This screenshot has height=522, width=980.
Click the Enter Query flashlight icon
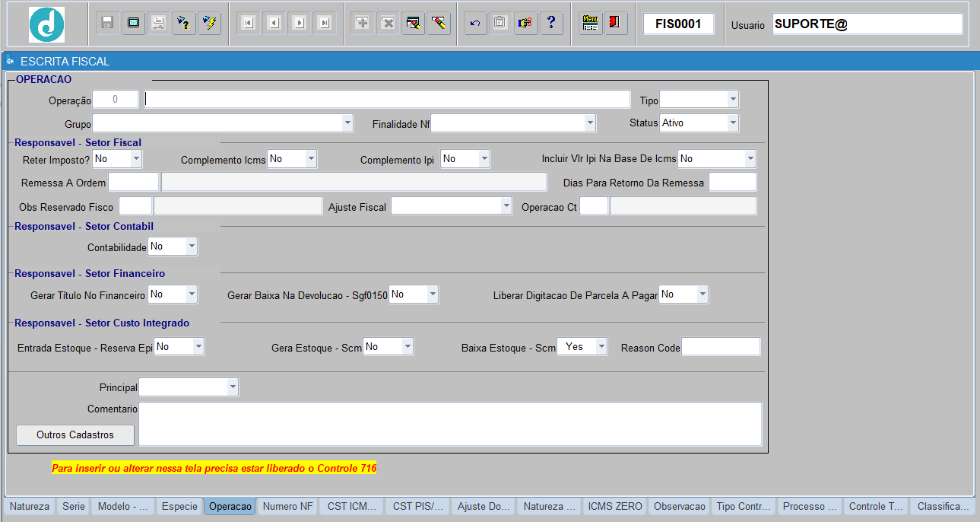coord(184,23)
